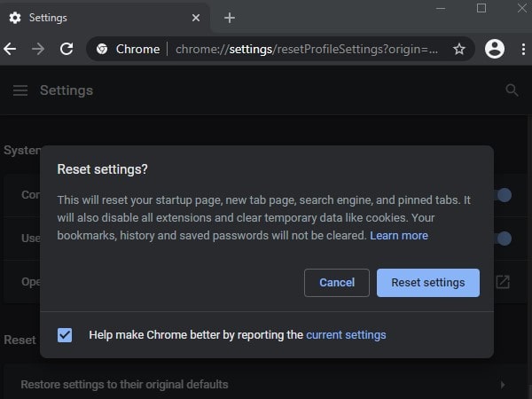The width and height of the screenshot is (532, 399).
Task: Click the address bar URL text
Action: coord(307,49)
